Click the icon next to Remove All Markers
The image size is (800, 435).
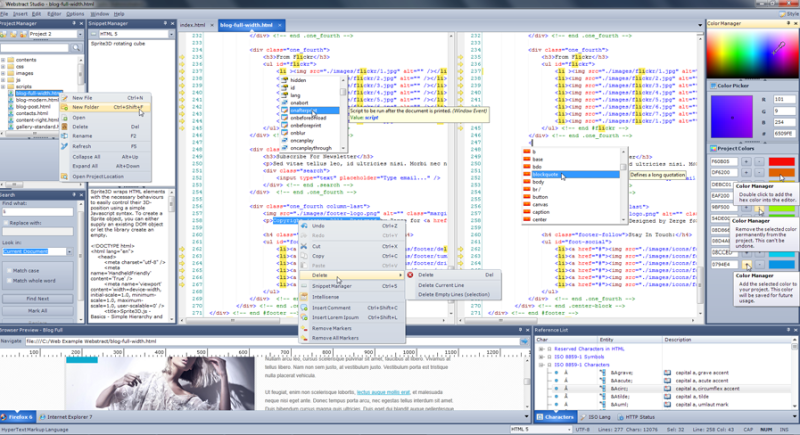click(304, 338)
